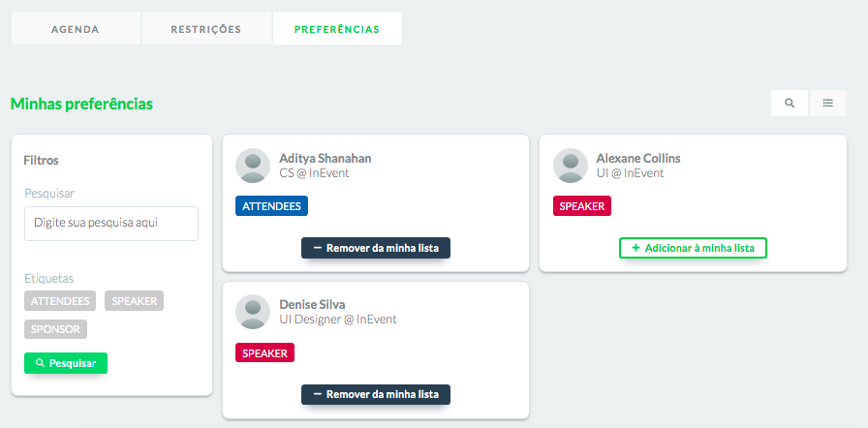Screen dimensions: 868x428
Task: Open the Agenda tab
Action: (76, 29)
